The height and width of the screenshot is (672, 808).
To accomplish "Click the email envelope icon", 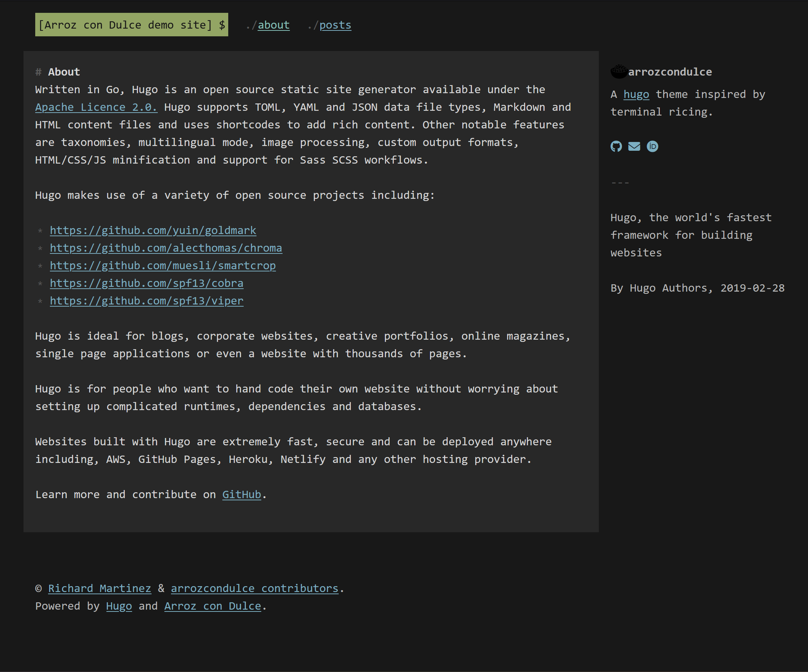I will 634,146.
